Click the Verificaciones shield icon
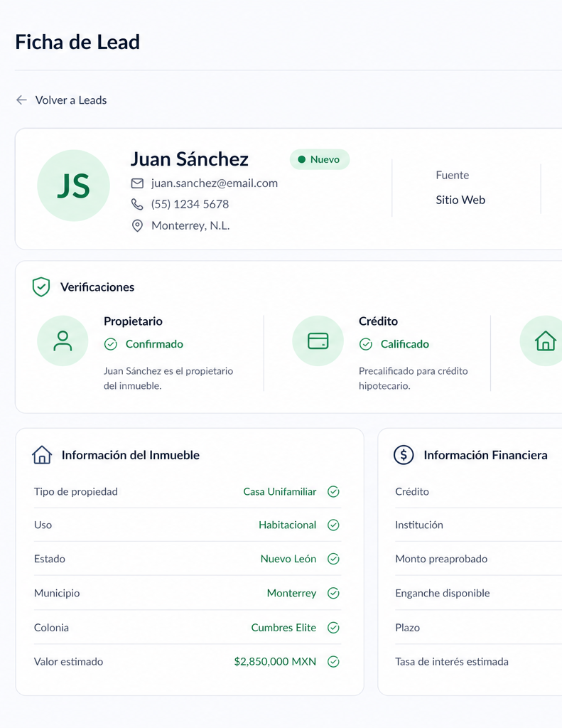This screenshot has height=728, width=562. point(41,287)
